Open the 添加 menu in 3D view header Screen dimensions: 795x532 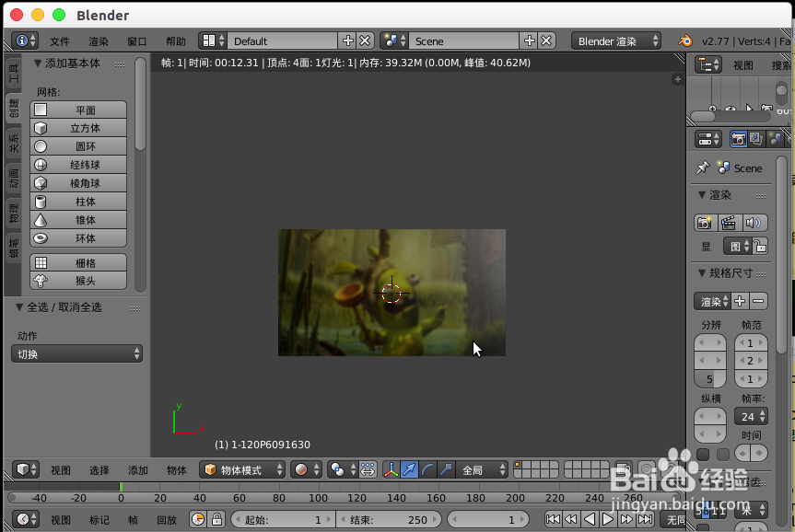click(x=138, y=470)
